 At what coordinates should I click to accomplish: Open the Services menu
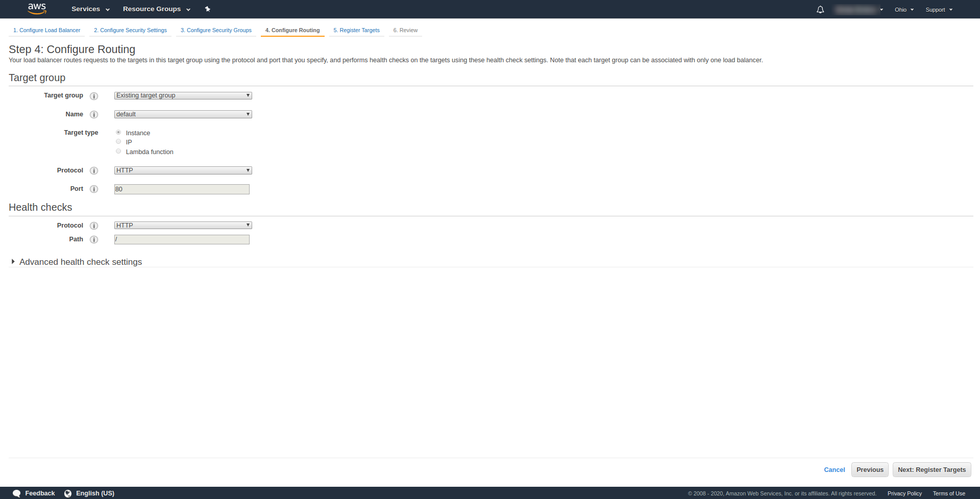tap(90, 9)
